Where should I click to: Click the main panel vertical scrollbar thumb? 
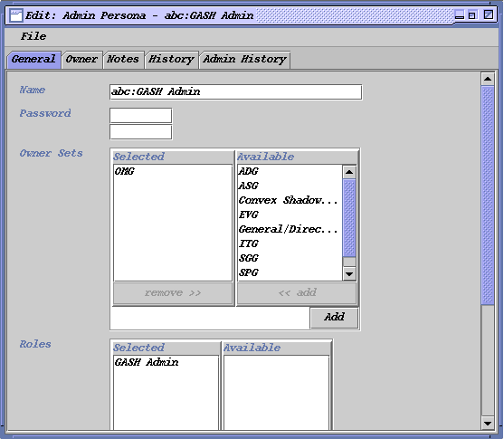click(488, 196)
